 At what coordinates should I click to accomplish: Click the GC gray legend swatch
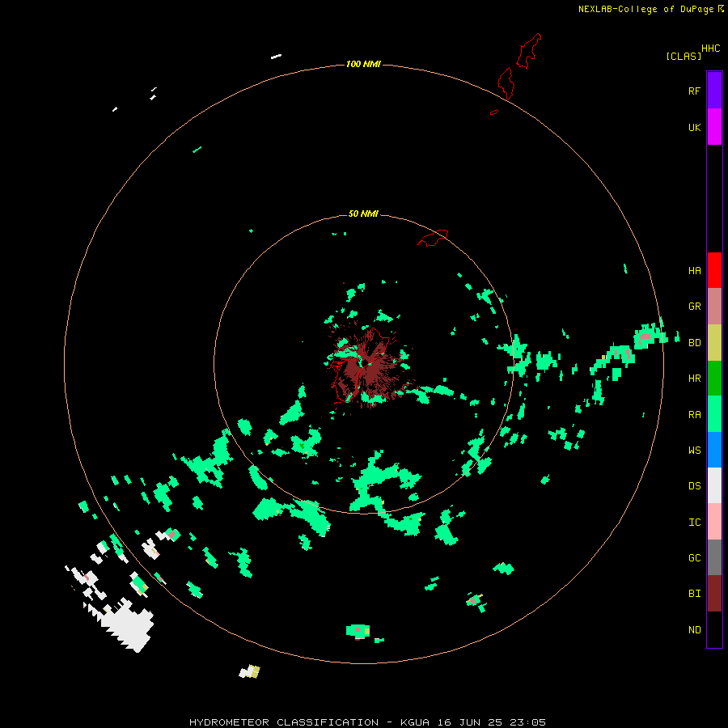[x=714, y=557]
